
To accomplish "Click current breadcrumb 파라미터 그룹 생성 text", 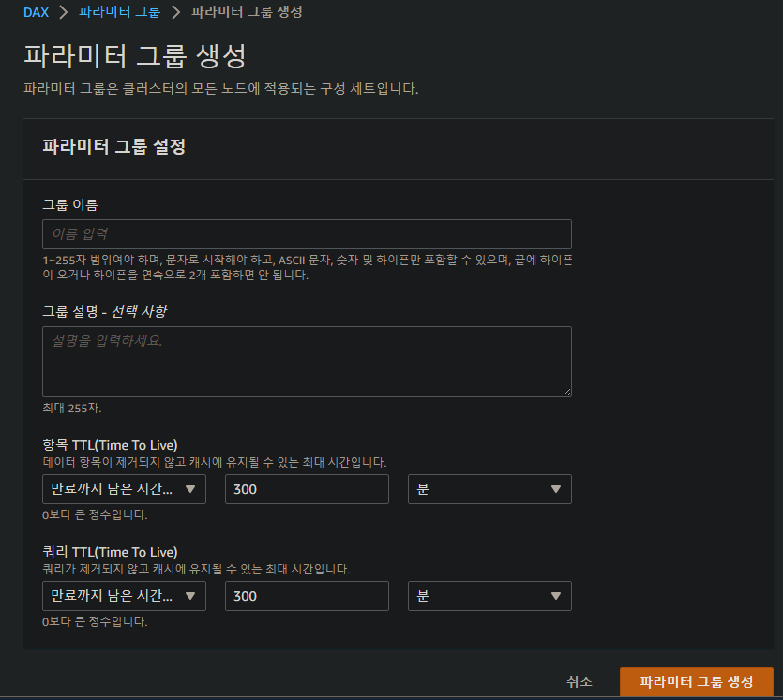I will 247,12.
